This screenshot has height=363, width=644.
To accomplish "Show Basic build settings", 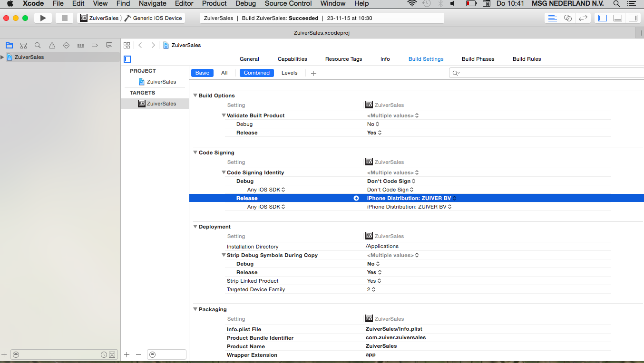I will (x=202, y=73).
